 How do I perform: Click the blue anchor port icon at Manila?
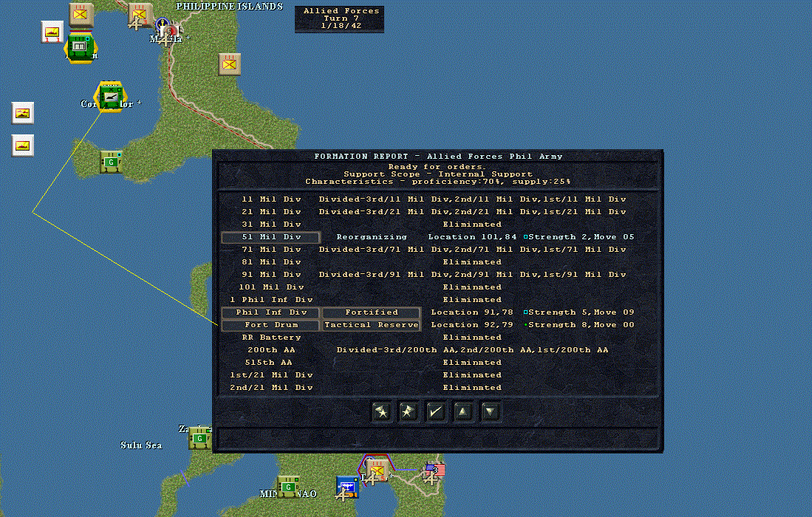163,24
